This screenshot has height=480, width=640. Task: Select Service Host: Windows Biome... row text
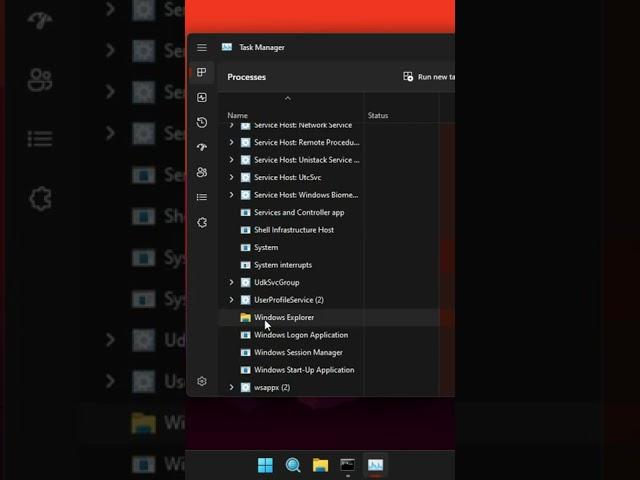point(306,195)
